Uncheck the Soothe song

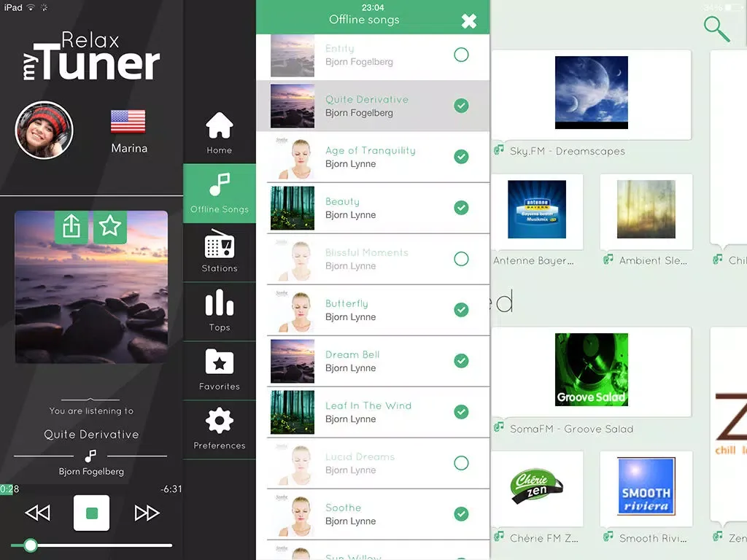tap(461, 514)
